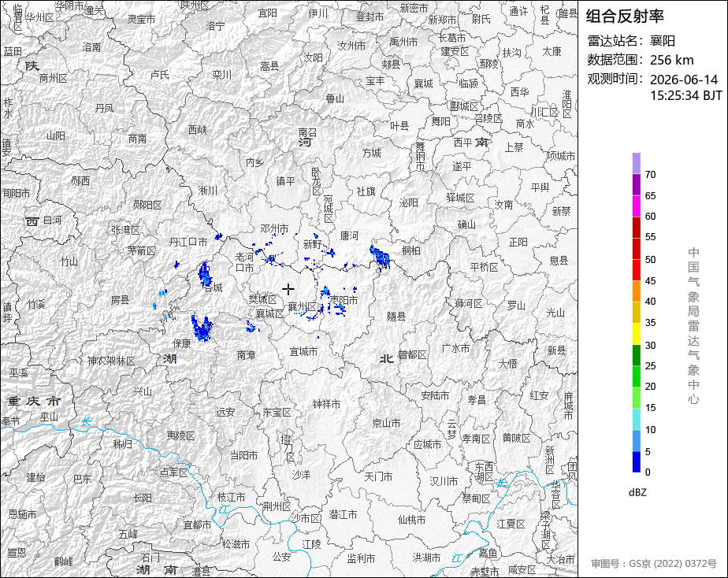
Task: Click the 南阳 area label 南召
Action: point(307,133)
